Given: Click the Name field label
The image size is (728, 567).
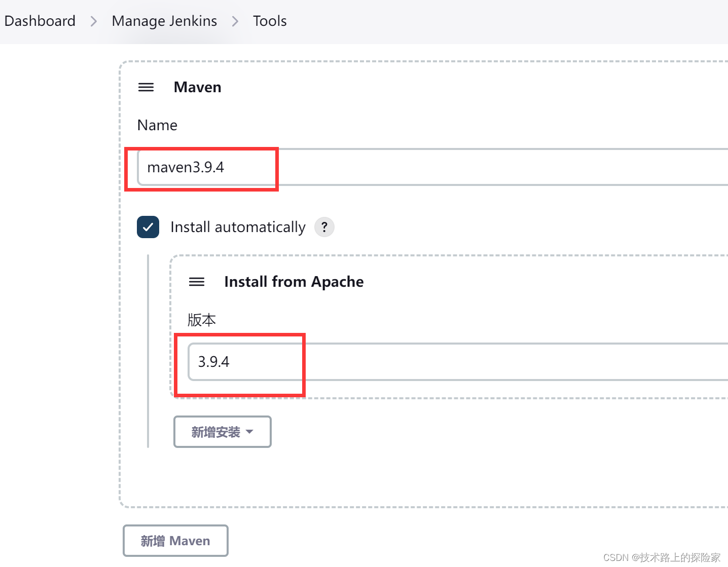Looking at the screenshot, I should coord(157,125).
